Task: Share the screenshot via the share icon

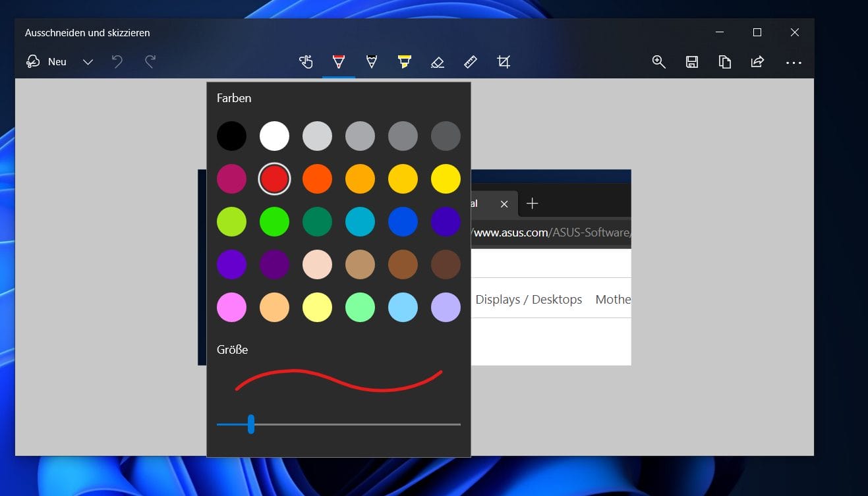Action: [757, 61]
